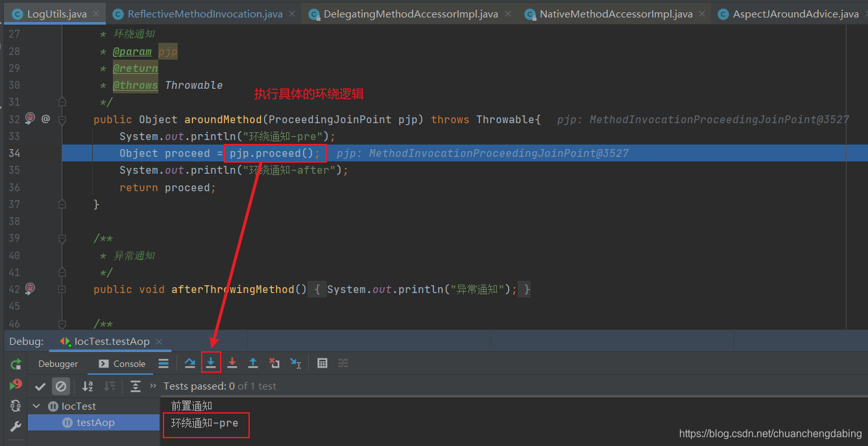
Task: Switch to the Debugger tab
Action: point(58,364)
